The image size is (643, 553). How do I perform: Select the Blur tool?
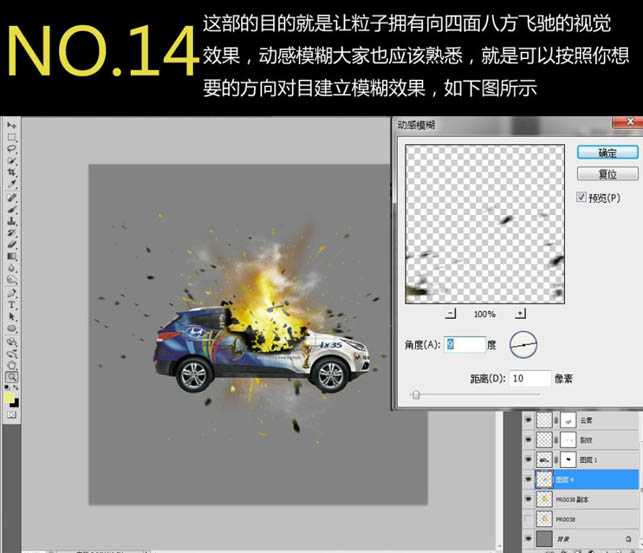pyautogui.click(x=11, y=269)
